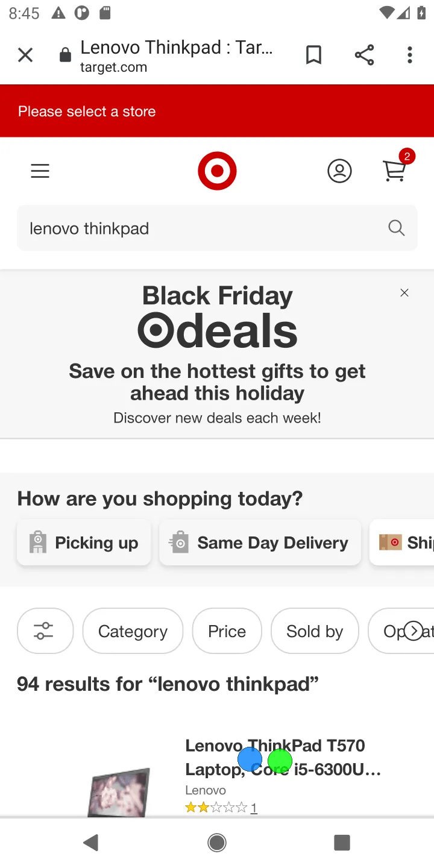Open Lenovo ThinkPad T570 Laptop listing
This screenshot has height=868, width=434.
[x=282, y=757]
